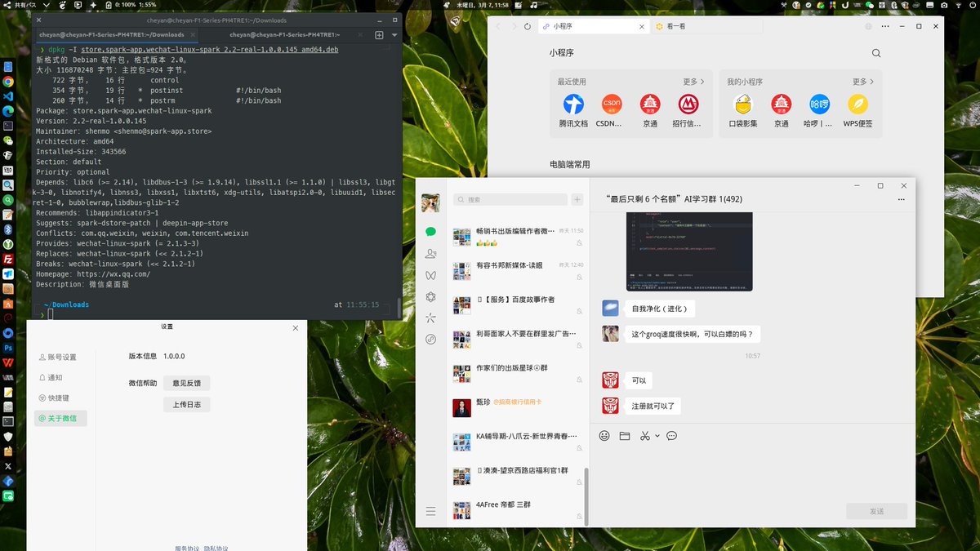Expand 更多 under 我的小程序
Screen dimensions: 980x551
[862, 82]
